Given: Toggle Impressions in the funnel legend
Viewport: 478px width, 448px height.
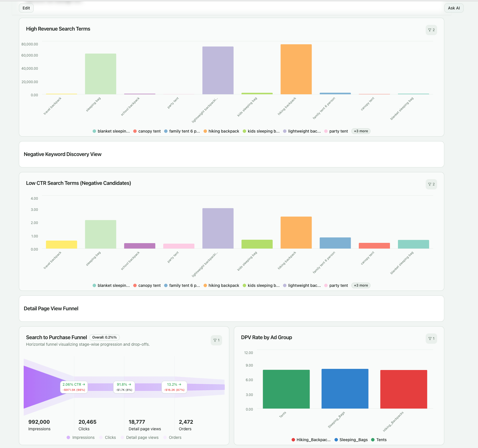Looking at the screenshot, I should [81, 437].
